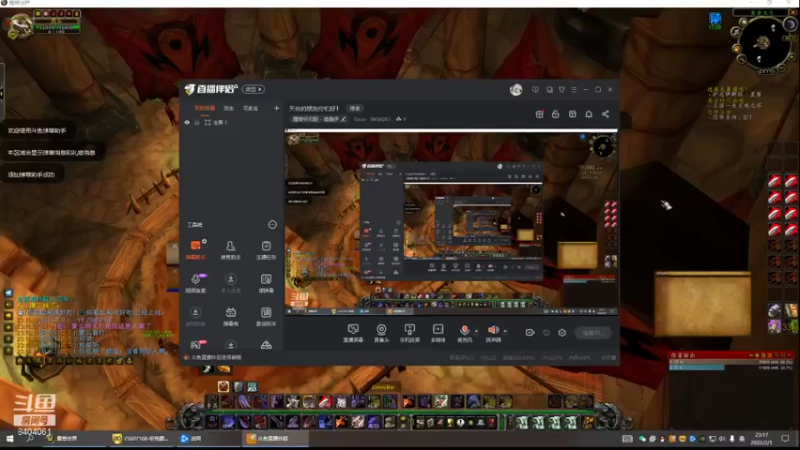Open the 主播任务 streamer tasks tool

tap(266, 249)
